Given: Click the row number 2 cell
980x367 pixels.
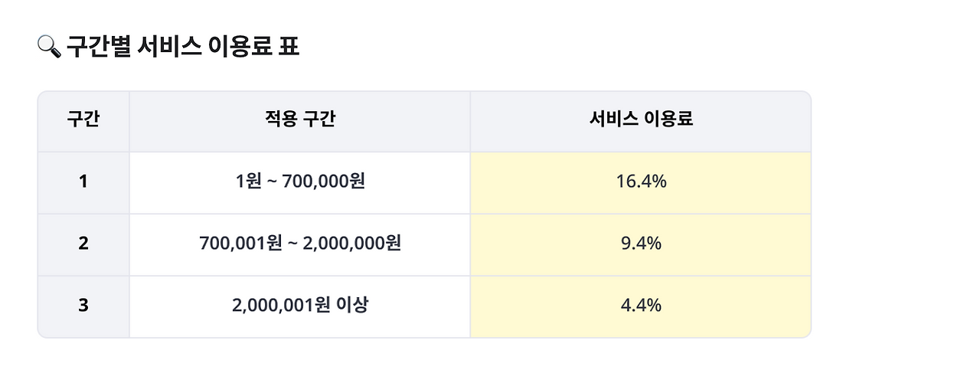Looking at the screenshot, I should pos(83,244).
